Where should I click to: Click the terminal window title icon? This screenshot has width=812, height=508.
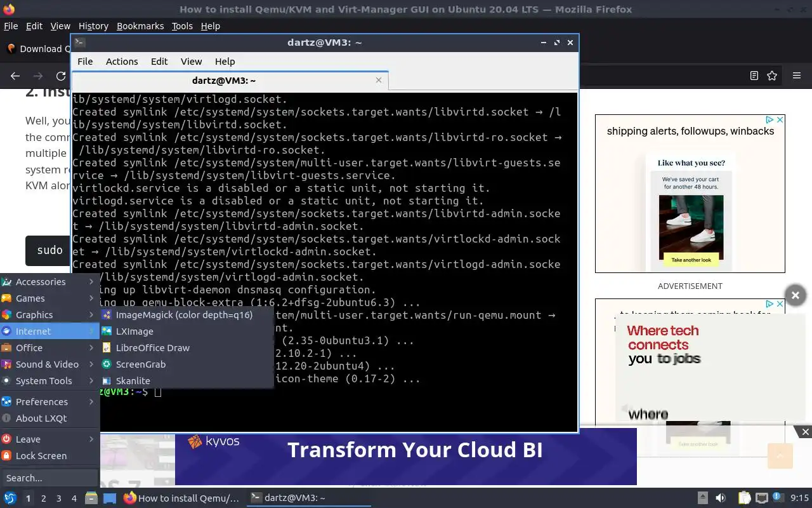tap(79, 42)
